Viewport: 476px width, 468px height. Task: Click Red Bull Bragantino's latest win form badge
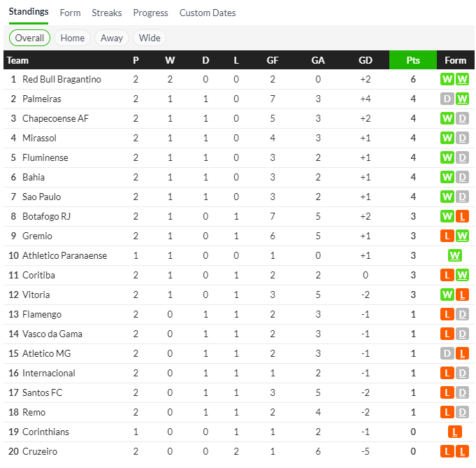pyautogui.click(x=462, y=80)
